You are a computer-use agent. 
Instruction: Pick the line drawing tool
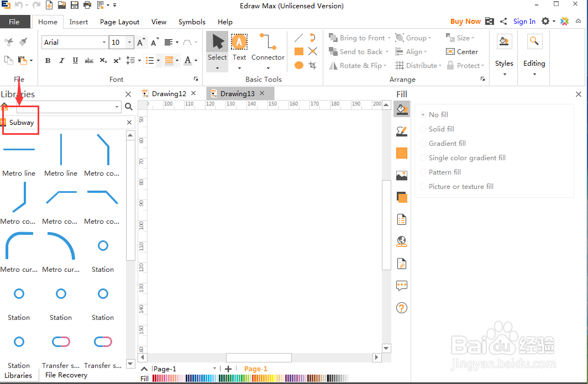click(x=299, y=38)
